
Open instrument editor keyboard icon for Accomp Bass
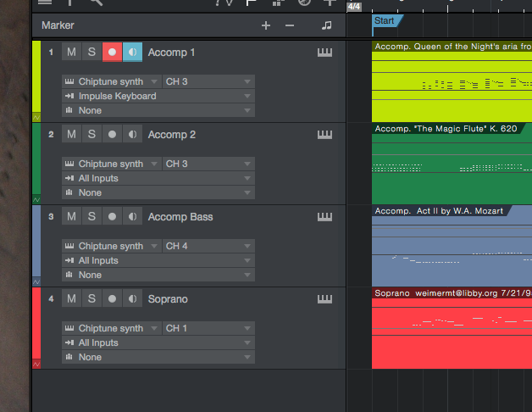point(324,217)
